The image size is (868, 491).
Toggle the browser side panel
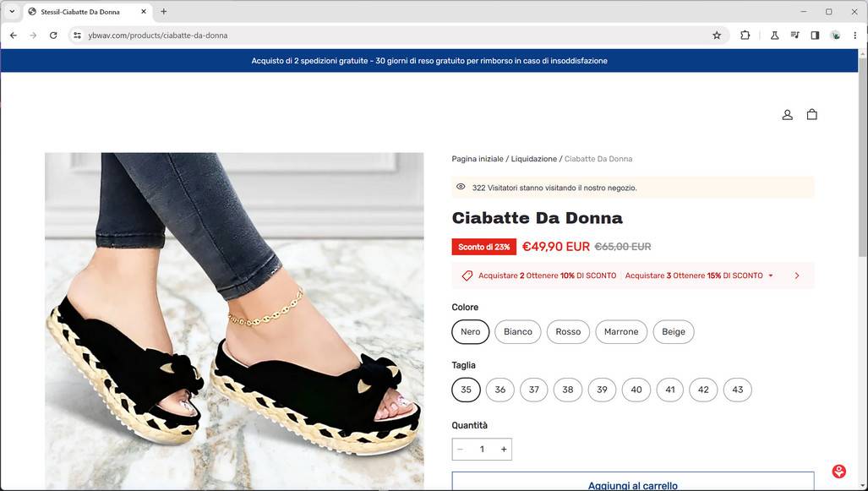click(815, 35)
